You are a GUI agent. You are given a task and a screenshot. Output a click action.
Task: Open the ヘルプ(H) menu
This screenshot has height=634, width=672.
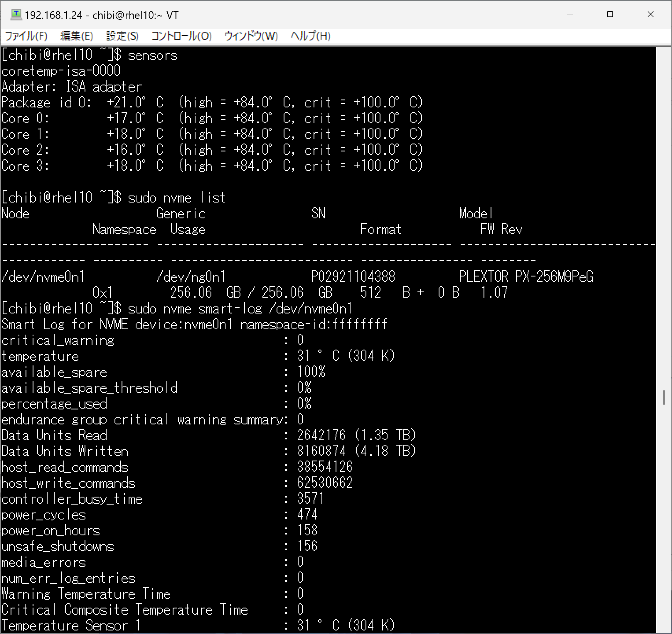point(311,36)
